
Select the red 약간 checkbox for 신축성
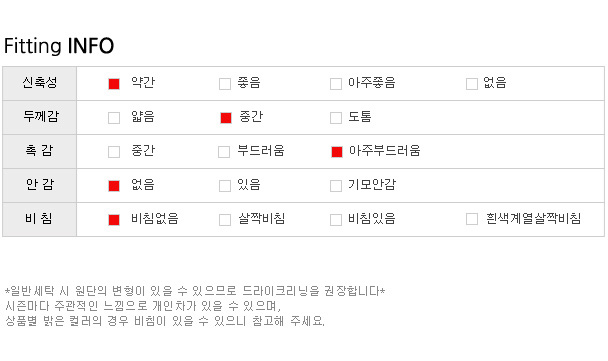[114, 84]
